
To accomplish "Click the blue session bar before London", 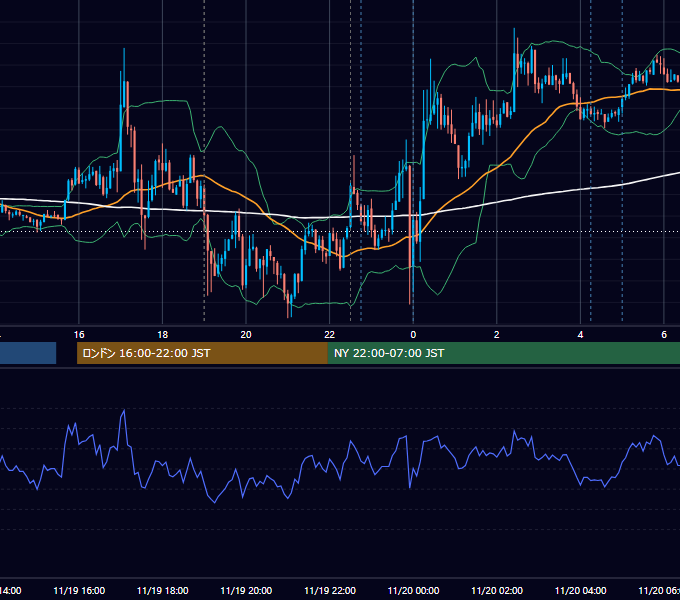I will (x=28, y=353).
